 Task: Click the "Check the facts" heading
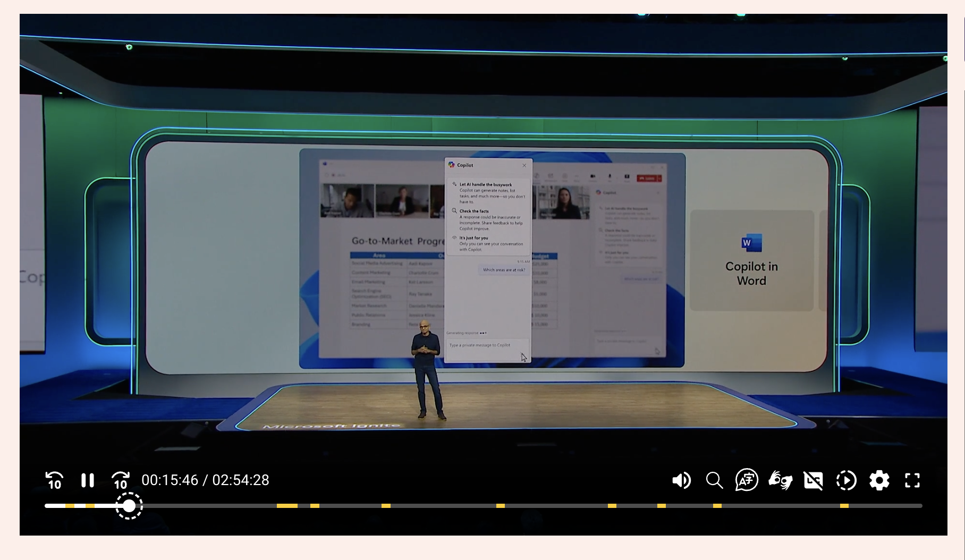coord(474,211)
